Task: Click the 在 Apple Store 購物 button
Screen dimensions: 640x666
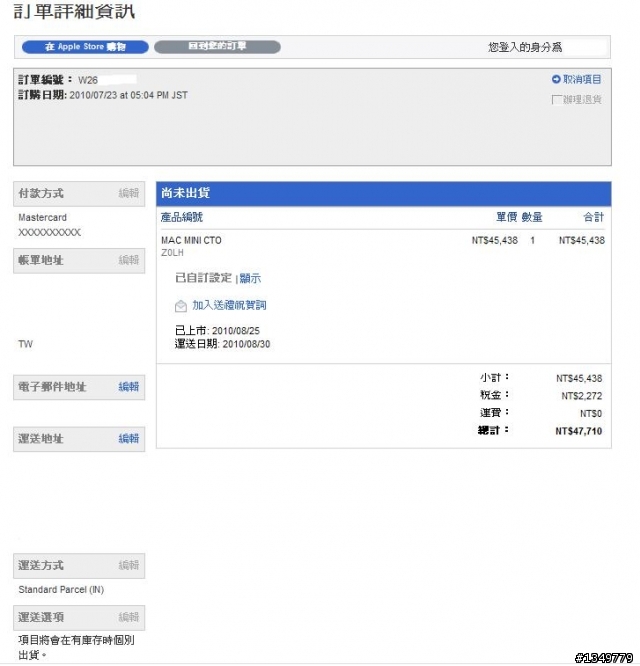Action: [85, 47]
